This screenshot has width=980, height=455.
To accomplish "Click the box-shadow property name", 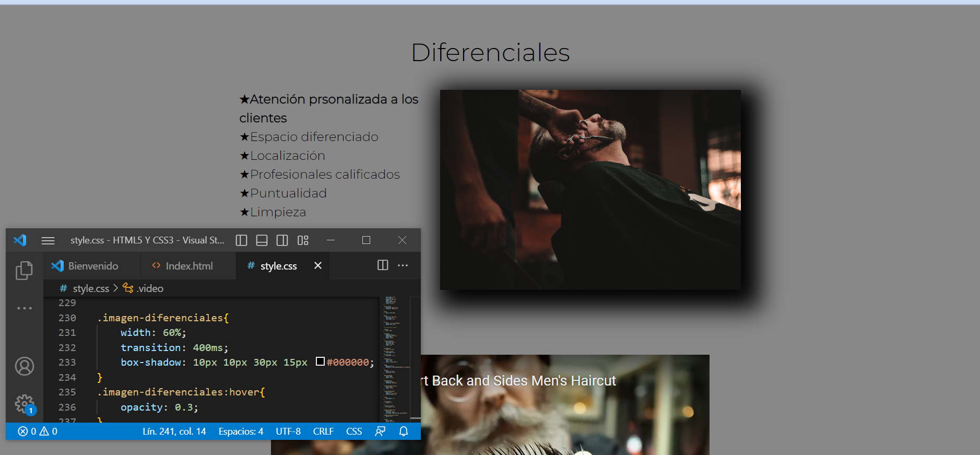I will [x=151, y=362].
